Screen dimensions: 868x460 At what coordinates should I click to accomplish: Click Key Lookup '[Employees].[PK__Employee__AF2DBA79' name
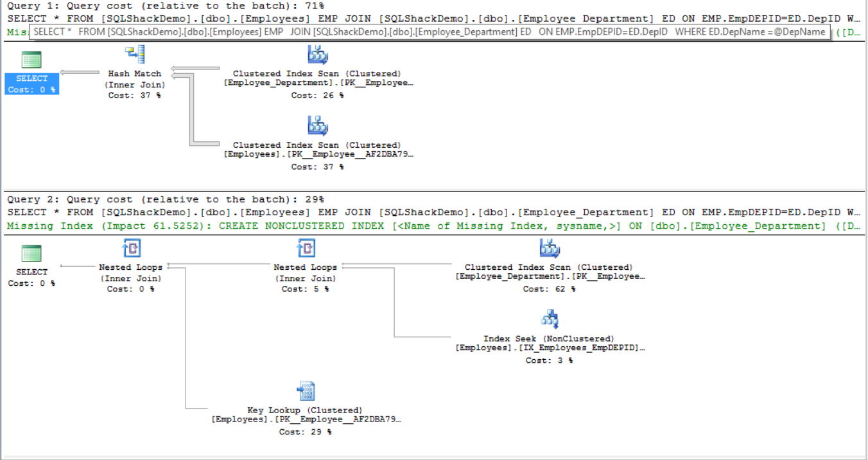(306, 420)
